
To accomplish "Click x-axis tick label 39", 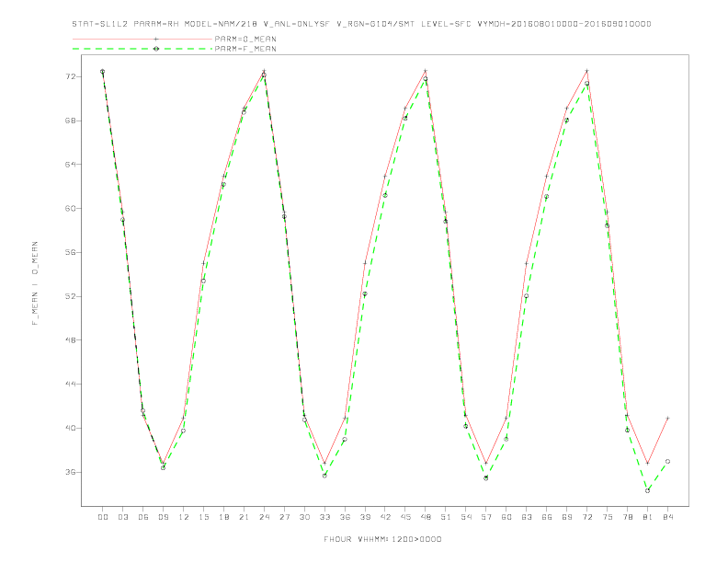I will click(x=365, y=517).
